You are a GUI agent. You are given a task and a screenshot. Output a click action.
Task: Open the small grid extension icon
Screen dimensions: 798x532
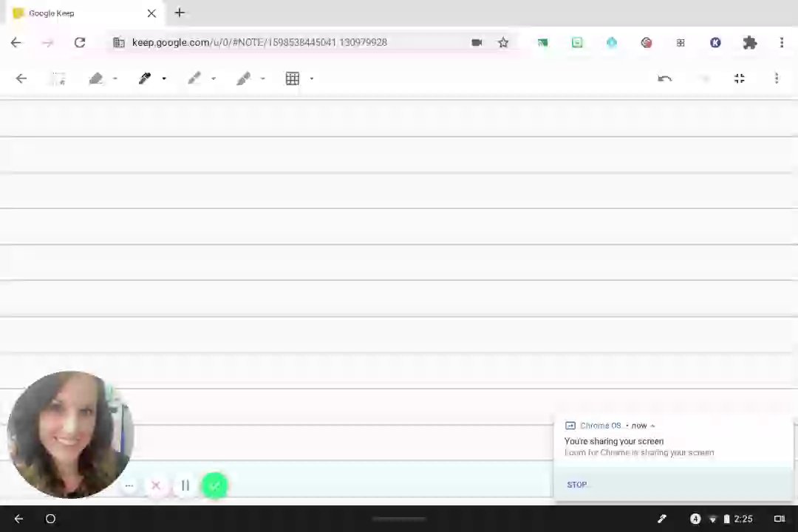click(681, 43)
